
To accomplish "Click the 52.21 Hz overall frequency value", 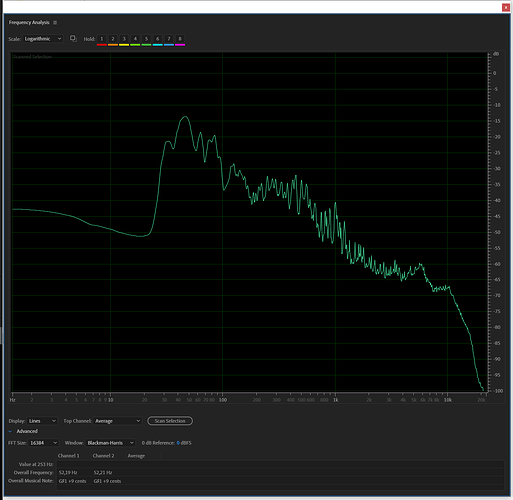I will [x=103, y=473].
